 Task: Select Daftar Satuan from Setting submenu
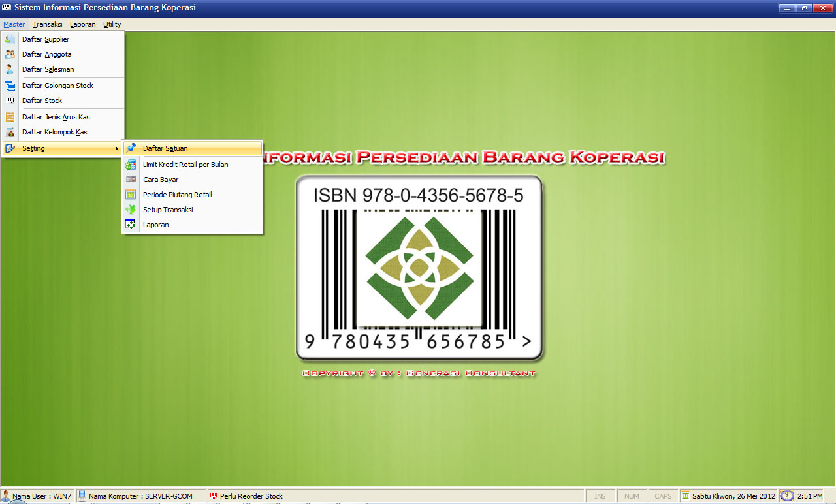[x=165, y=148]
